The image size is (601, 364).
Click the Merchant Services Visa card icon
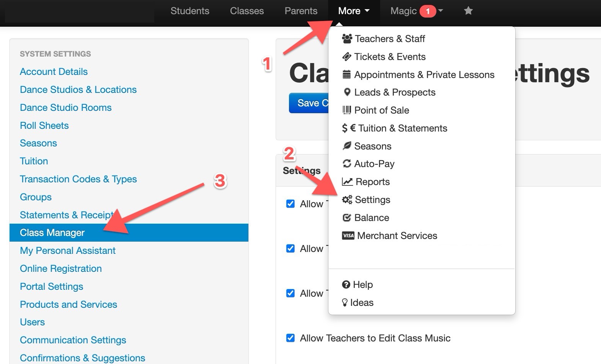(348, 236)
